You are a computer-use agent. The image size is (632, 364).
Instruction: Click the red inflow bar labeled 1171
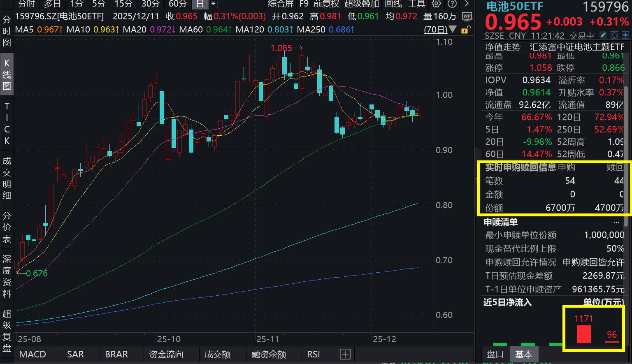click(583, 334)
